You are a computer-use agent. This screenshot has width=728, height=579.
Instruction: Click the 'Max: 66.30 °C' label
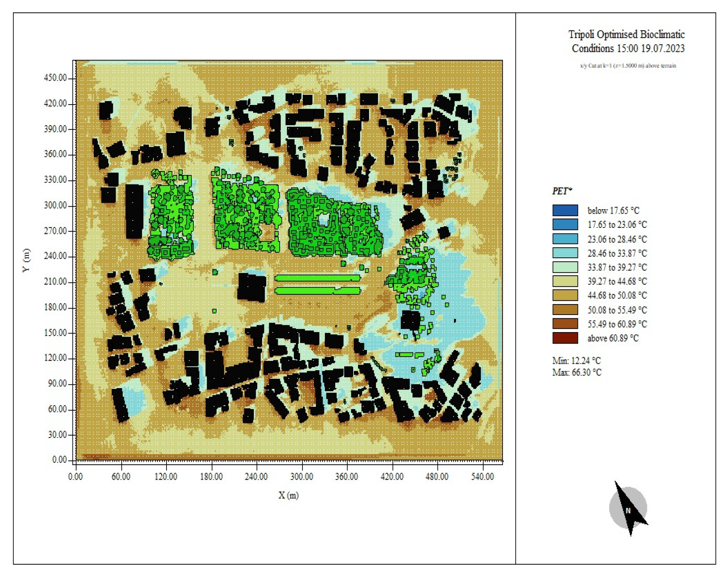coord(576,372)
